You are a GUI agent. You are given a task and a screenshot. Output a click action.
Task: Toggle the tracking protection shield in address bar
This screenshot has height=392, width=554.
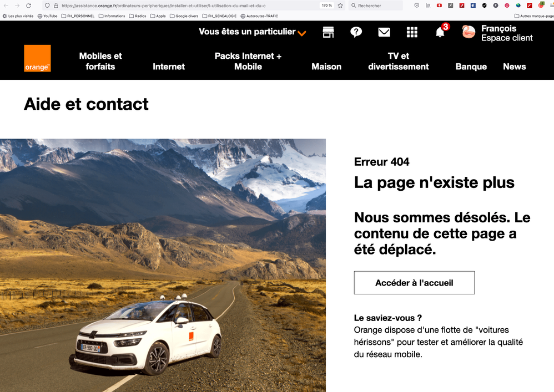pos(46,6)
